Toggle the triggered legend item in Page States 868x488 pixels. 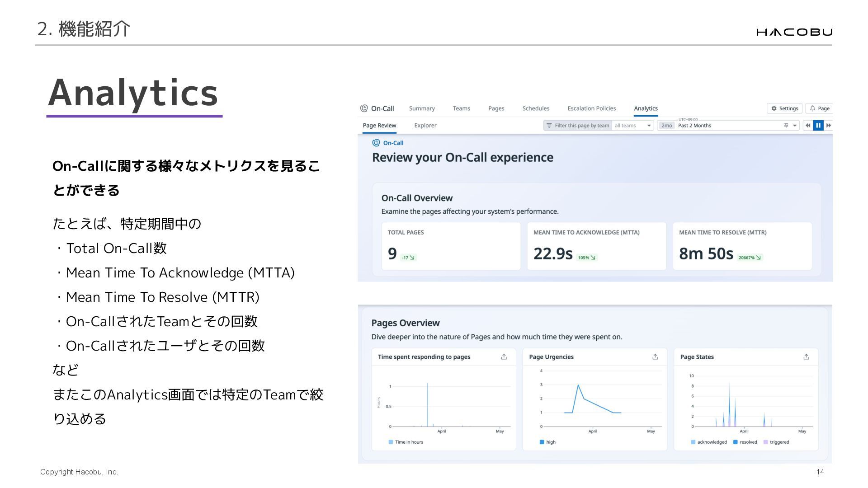point(776,442)
